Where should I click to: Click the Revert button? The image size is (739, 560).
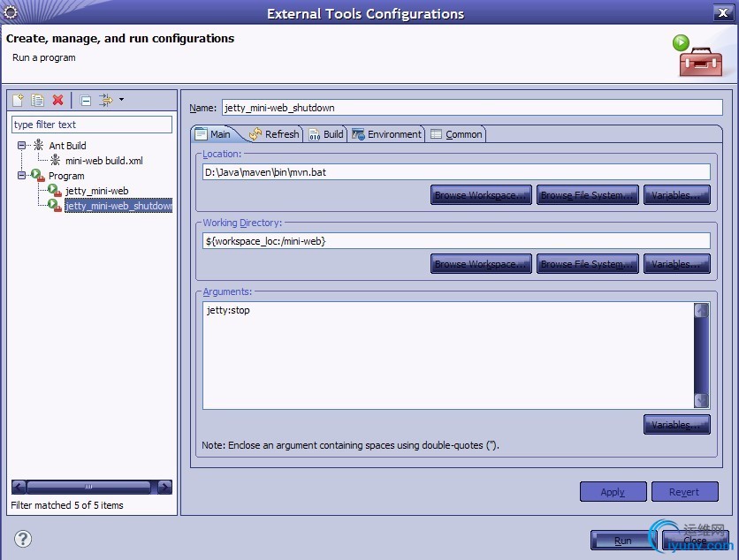[684, 492]
